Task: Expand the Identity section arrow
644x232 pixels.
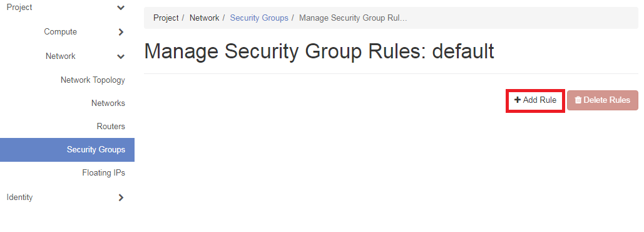Action: click(x=121, y=198)
